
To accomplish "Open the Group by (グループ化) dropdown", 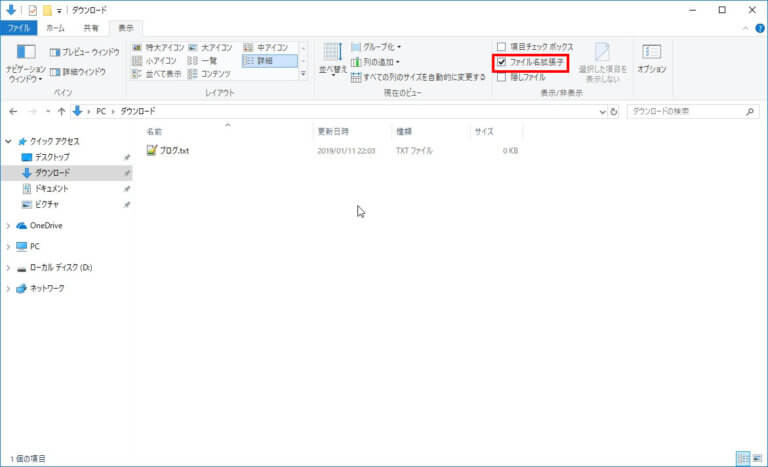I will point(376,47).
